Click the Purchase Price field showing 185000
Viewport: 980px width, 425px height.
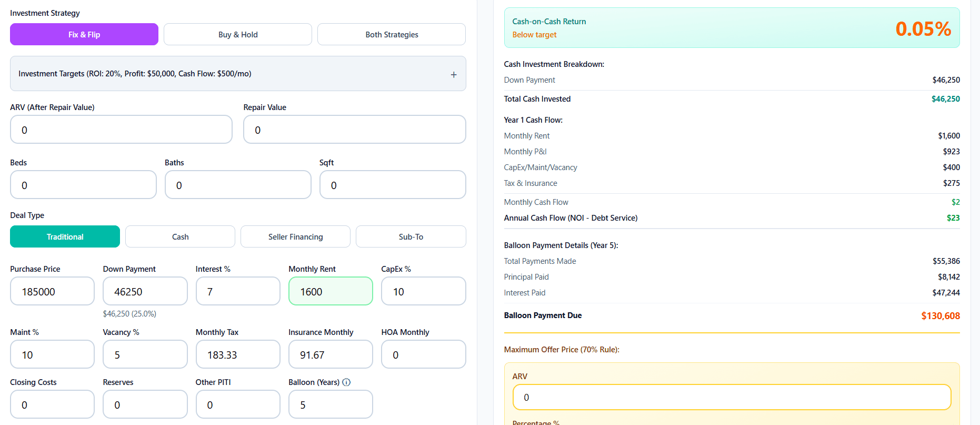pyautogui.click(x=52, y=291)
